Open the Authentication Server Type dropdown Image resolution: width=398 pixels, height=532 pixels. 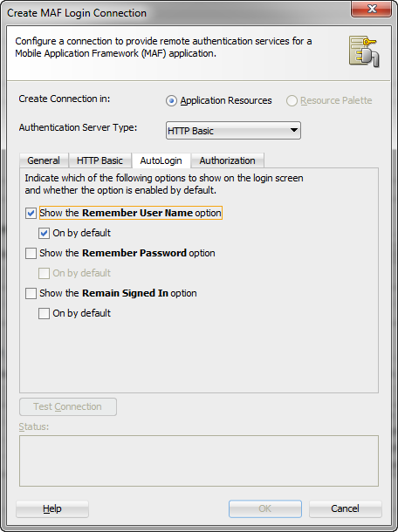(233, 131)
